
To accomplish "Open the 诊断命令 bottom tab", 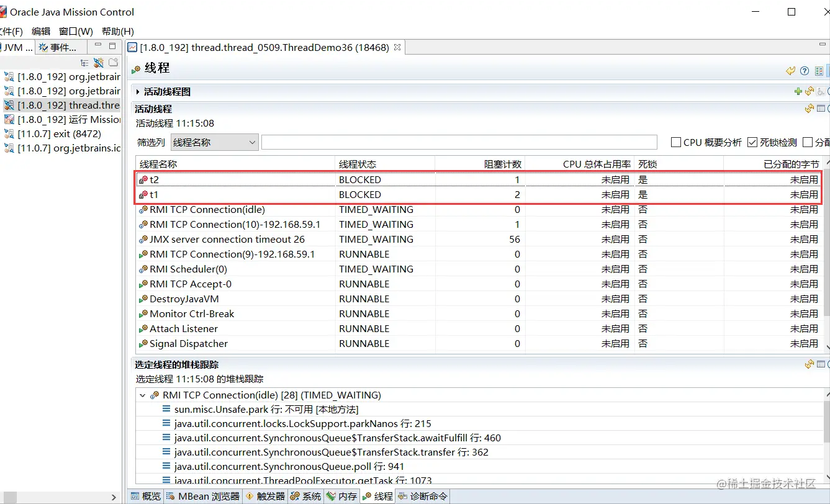I will pos(422,496).
